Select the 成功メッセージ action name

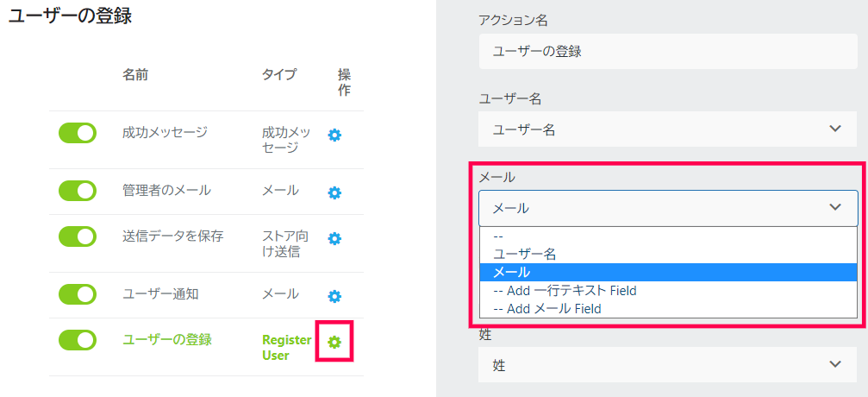coord(165,133)
